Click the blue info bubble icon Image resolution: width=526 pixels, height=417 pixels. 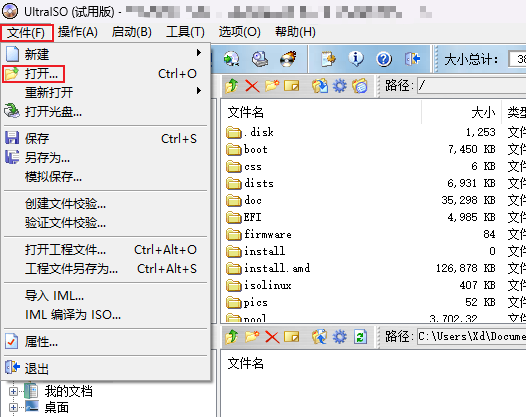coord(356,59)
